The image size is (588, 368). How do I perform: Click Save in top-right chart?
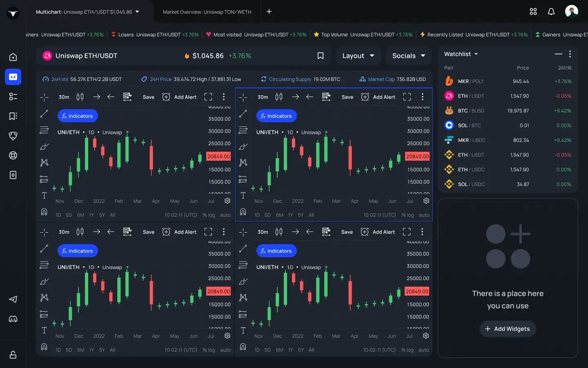click(x=347, y=97)
